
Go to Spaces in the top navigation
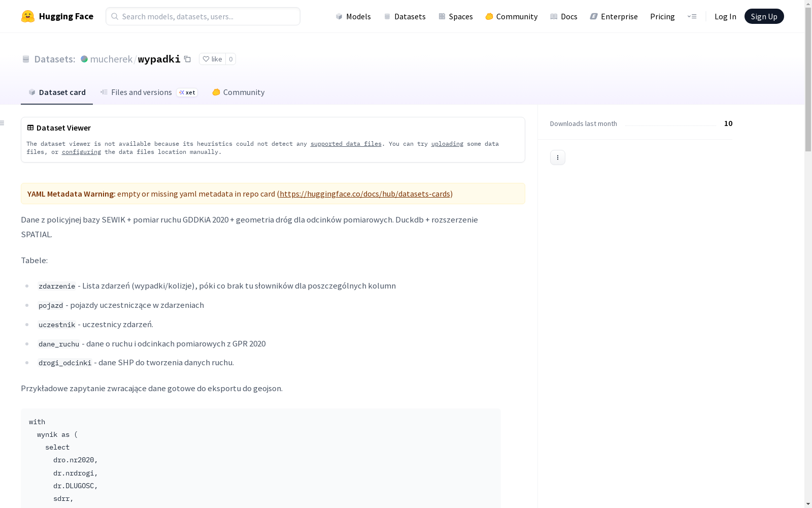[x=456, y=16]
